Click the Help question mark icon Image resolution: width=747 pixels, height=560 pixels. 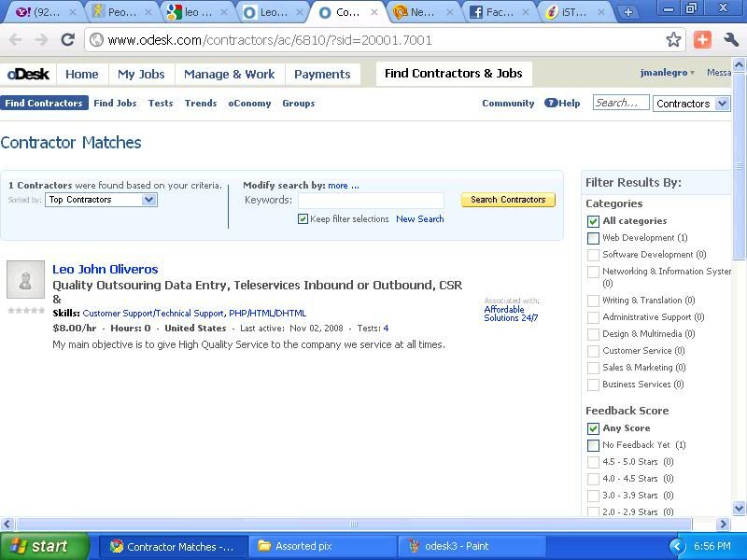(x=551, y=104)
